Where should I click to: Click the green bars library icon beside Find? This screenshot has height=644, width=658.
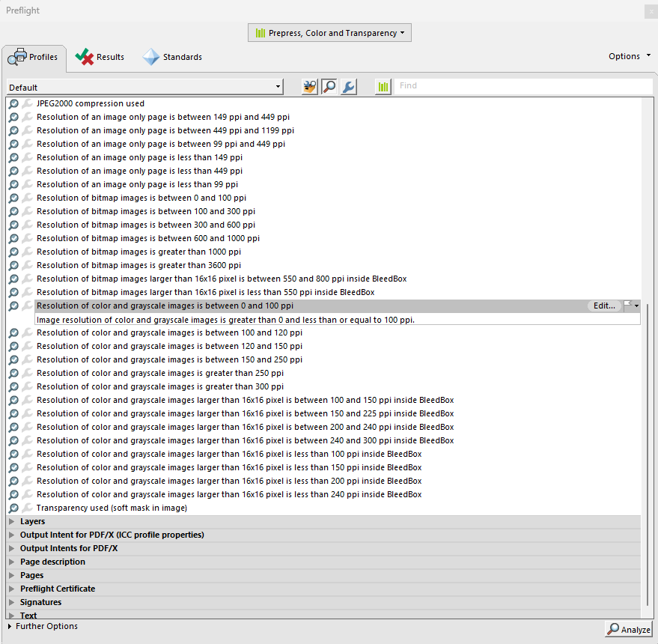point(383,87)
